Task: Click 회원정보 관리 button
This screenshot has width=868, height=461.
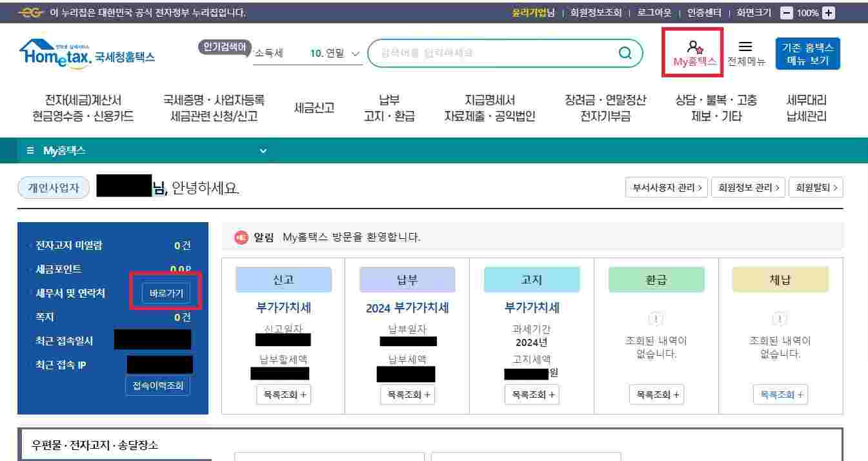Action: pyautogui.click(x=749, y=187)
